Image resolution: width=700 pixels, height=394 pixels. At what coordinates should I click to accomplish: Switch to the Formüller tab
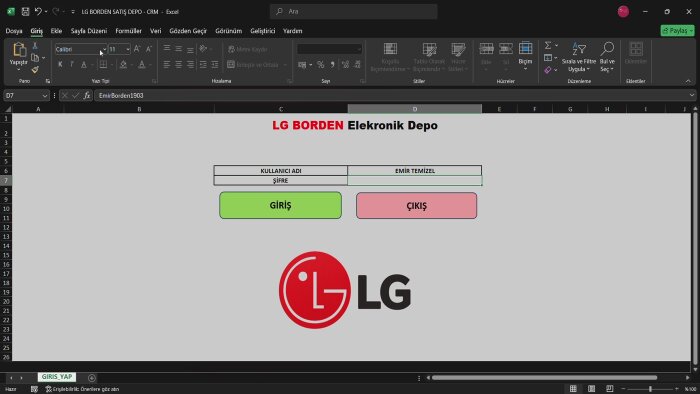coord(129,31)
